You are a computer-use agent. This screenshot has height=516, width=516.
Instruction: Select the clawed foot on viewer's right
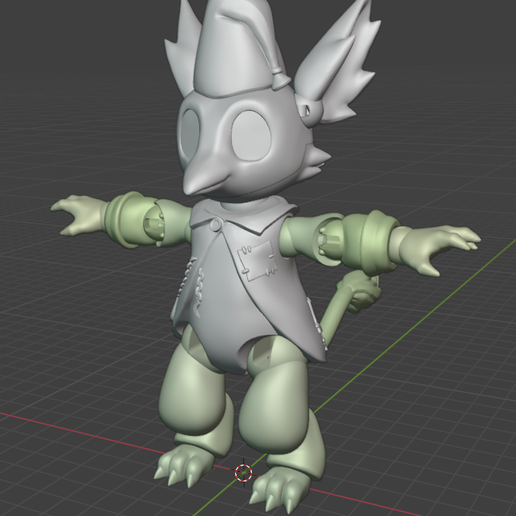pyautogui.click(x=280, y=489)
